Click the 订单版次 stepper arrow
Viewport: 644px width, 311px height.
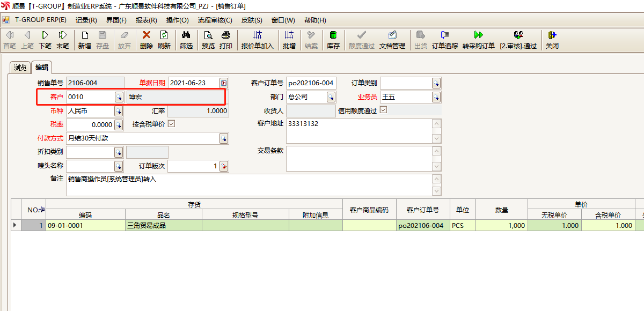pos(224,166)
